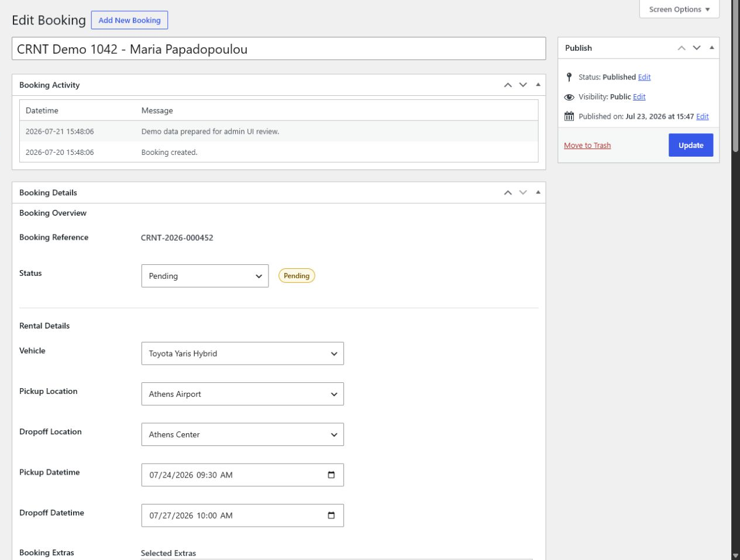The image size is (740, 560).
Task: Click the published-on calendar icon
Action: (569, 116)
